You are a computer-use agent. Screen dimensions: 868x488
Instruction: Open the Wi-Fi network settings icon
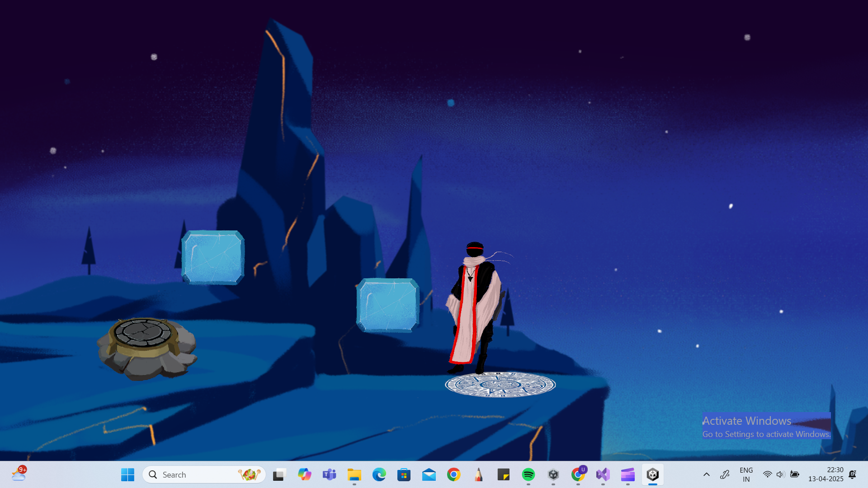point(767,474)
